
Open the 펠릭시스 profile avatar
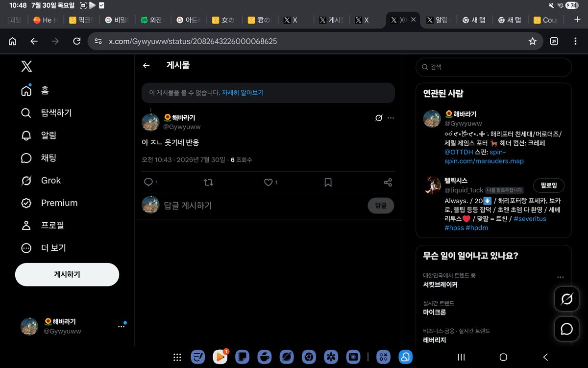pos(432,185)
